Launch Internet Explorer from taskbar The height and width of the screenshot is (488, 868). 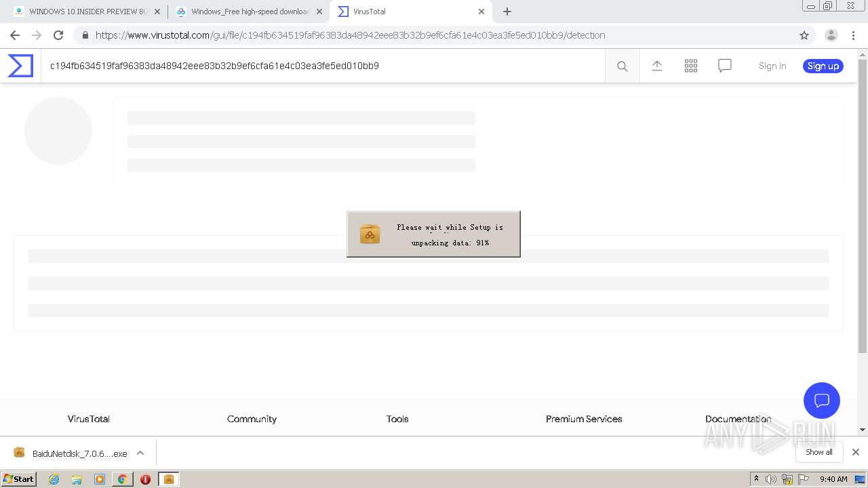(x=54, y=479)
